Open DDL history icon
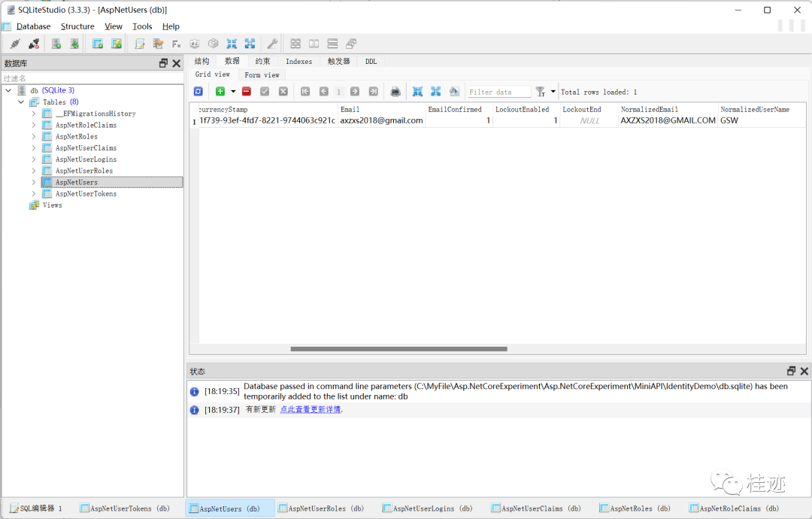This screenshot has height=519, width=812. pyautogui.click(x=158, y=44)
